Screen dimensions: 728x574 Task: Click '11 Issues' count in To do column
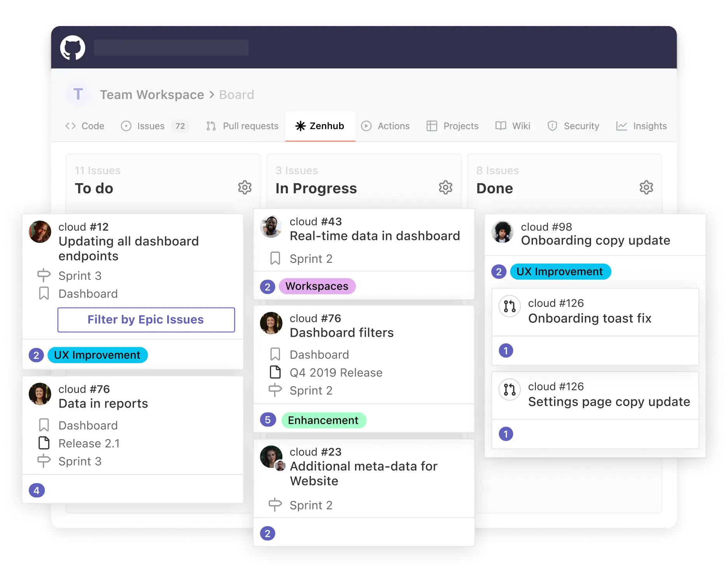[98, 170]
